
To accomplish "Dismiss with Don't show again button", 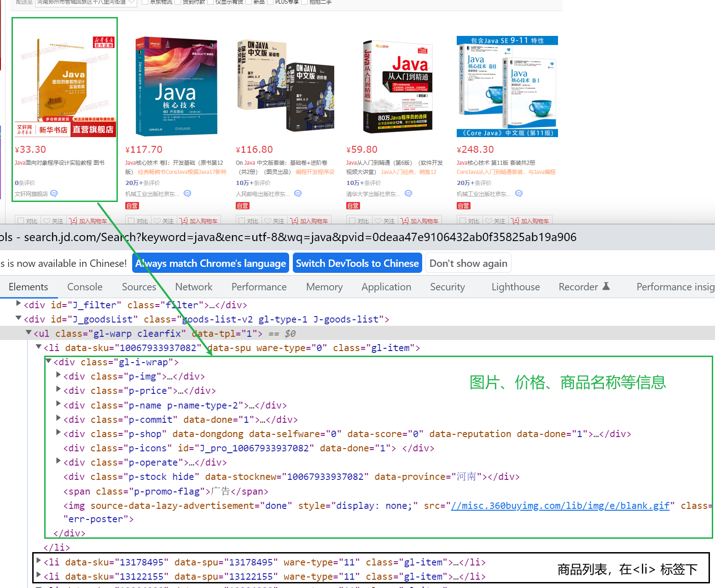I will [x=468, y=263].
